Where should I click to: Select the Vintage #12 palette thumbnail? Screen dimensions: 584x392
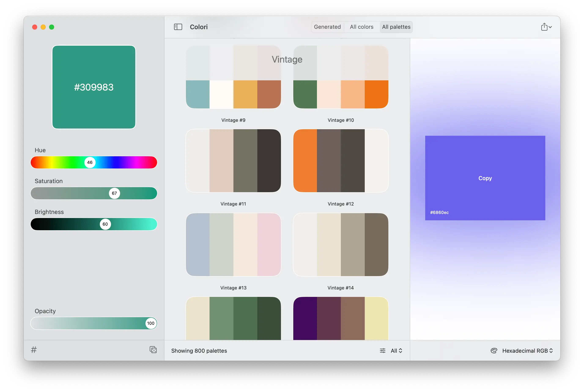(340, 160)
